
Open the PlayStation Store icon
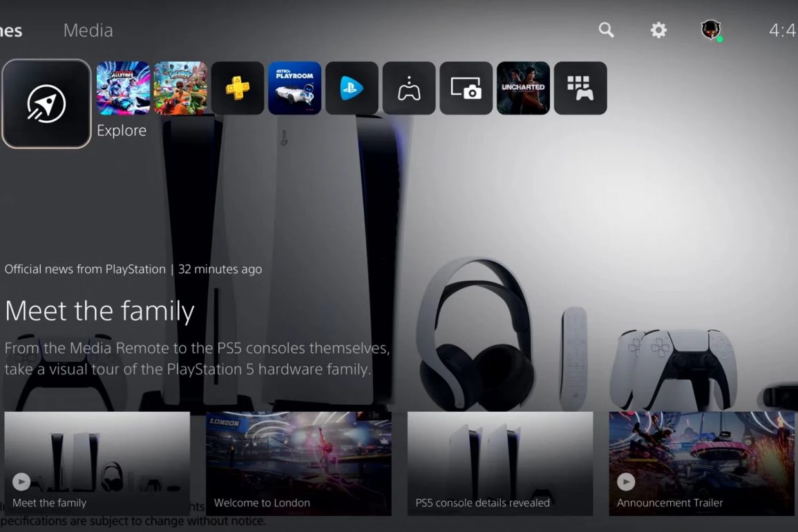[352, 88]
